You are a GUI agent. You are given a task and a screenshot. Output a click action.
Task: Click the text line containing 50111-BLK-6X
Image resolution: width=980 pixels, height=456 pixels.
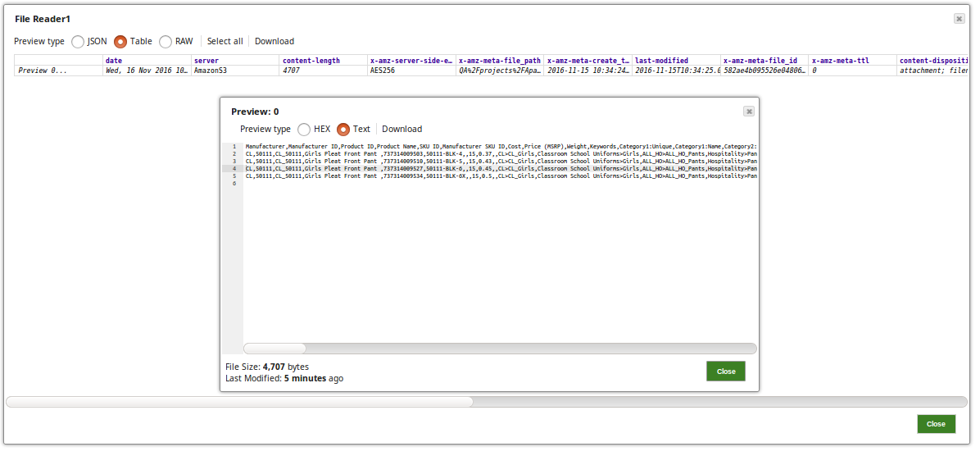click(x=501, y=176)
